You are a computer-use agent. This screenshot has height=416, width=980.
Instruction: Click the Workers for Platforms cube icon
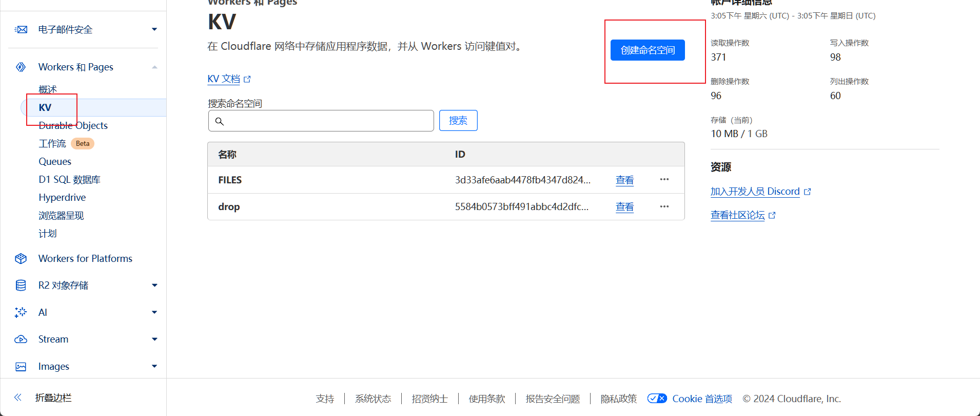point(21,259)
